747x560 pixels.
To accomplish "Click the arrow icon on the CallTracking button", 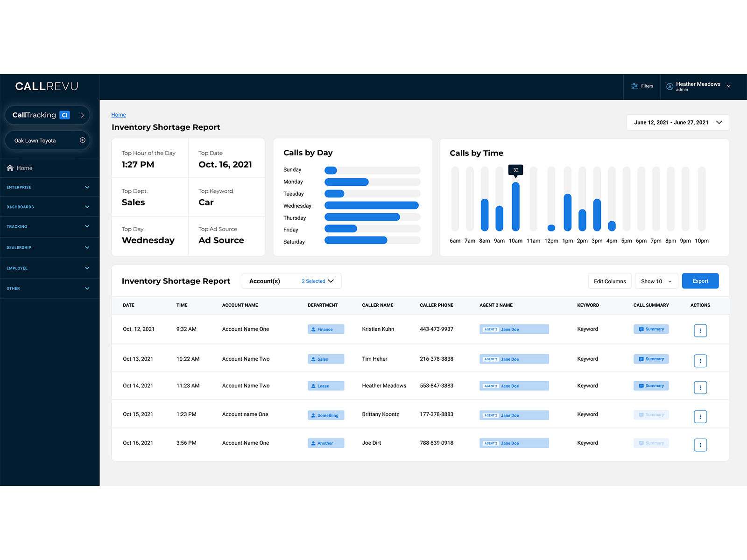I will (x=82, y=115).
